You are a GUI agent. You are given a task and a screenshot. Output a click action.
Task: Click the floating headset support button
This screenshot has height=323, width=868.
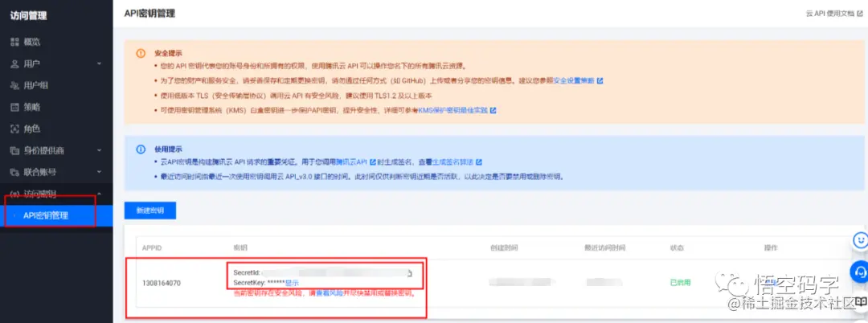(x=860, y=272)
